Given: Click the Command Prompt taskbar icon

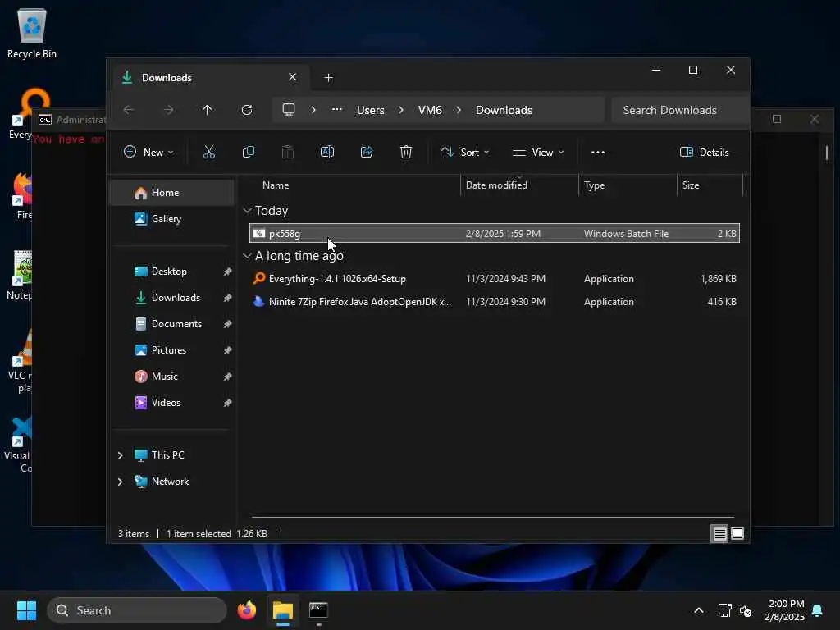Looking at the screenshot, I should pyautogui.click(x=319, y=610).
